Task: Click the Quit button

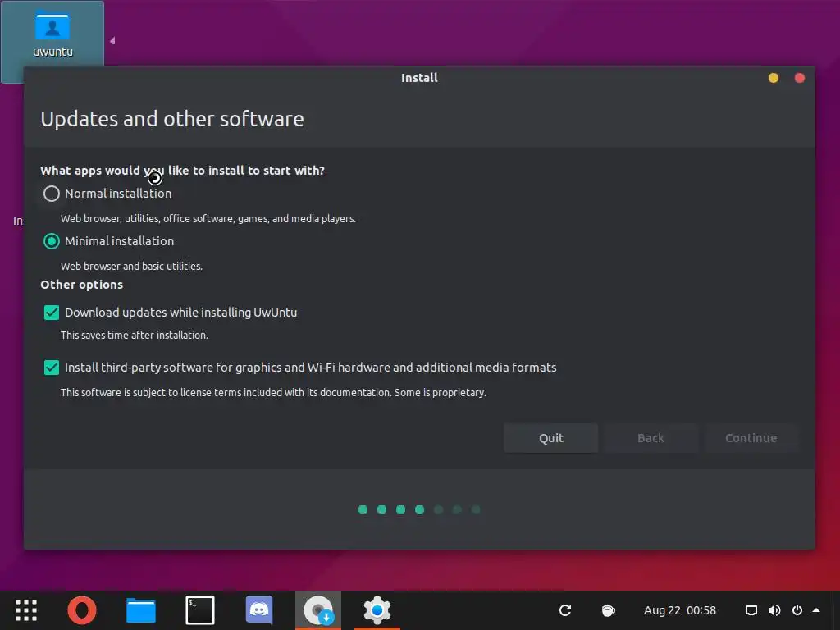Action: pyautogui.click(x=550, y=438)
